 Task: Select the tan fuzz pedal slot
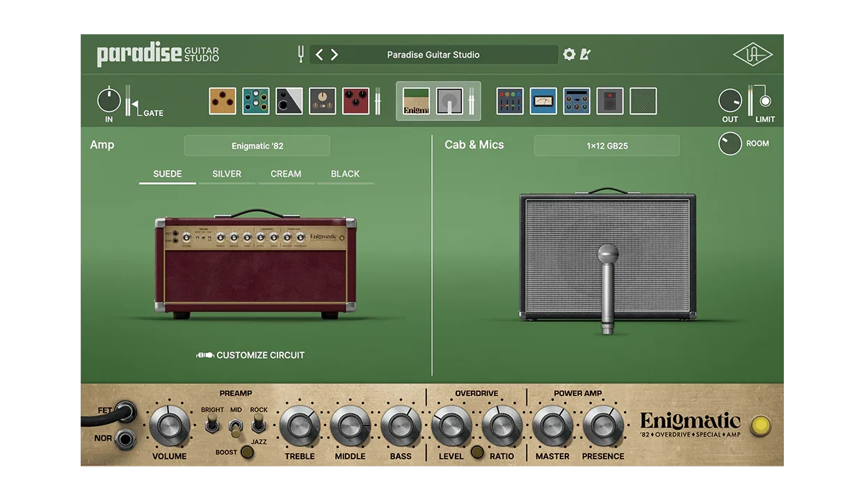pyautogui.click(x=222, y=100)
